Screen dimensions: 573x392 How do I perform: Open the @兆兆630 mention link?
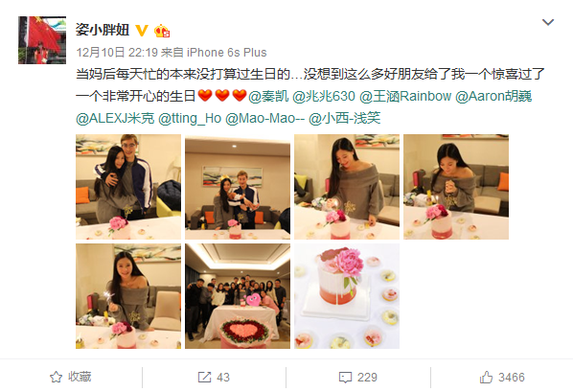[x=324, y=96]
